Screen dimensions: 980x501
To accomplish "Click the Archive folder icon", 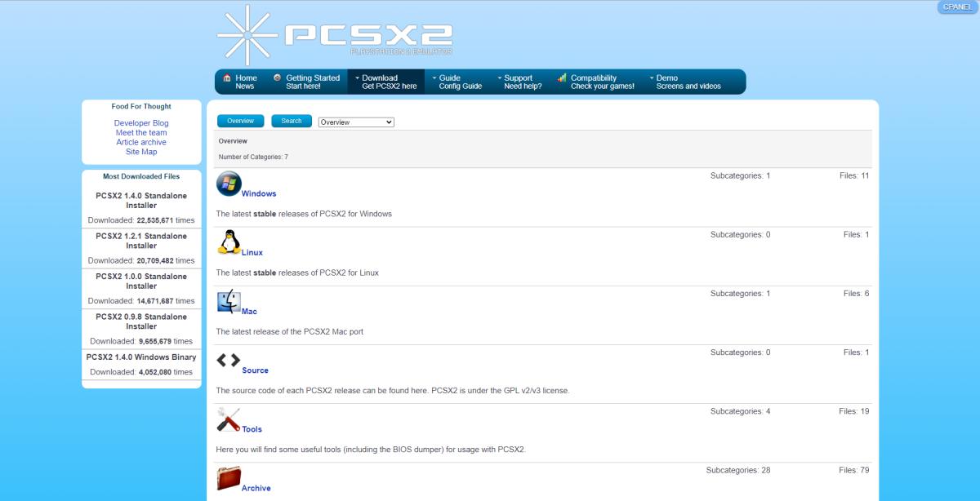I will pos(229,478).
